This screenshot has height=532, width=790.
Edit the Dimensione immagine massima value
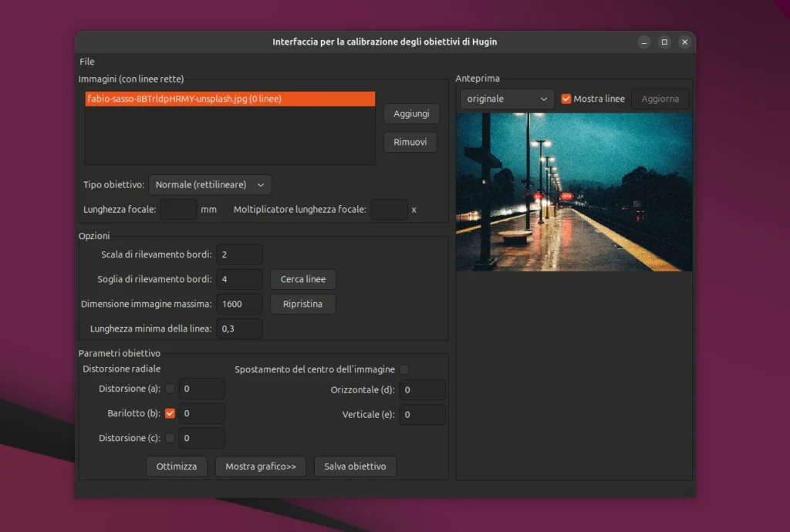click(x=239, y=303)
